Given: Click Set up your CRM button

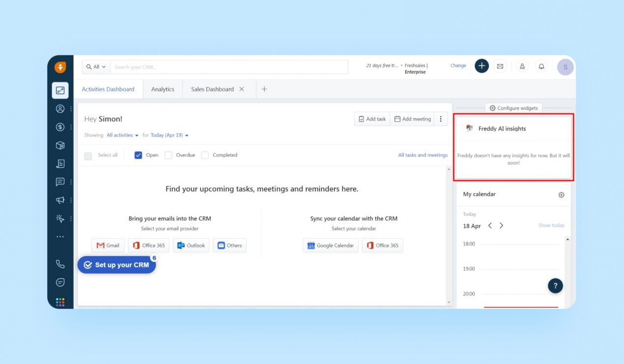Looking at the screenshot, I should tap(117, 265).
